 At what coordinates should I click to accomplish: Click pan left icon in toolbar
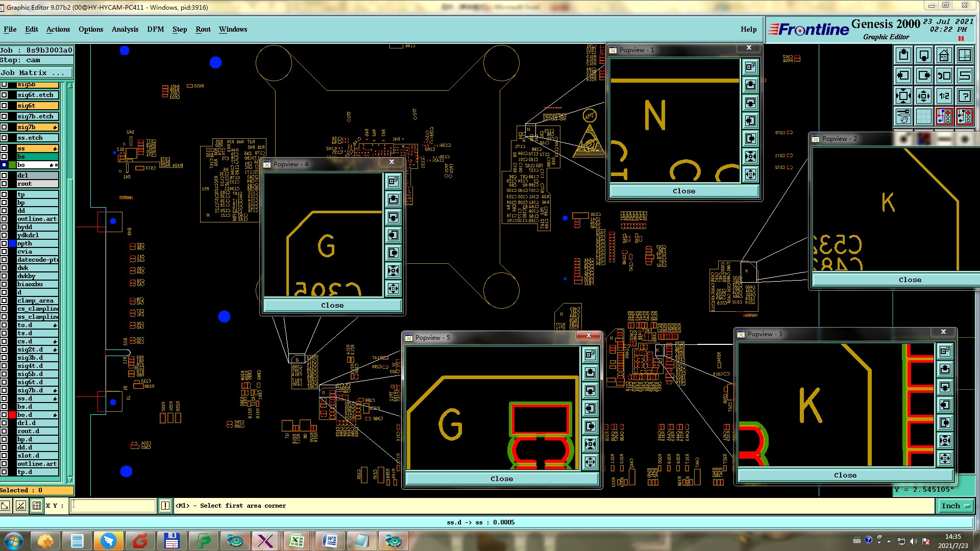pos(903,76)
